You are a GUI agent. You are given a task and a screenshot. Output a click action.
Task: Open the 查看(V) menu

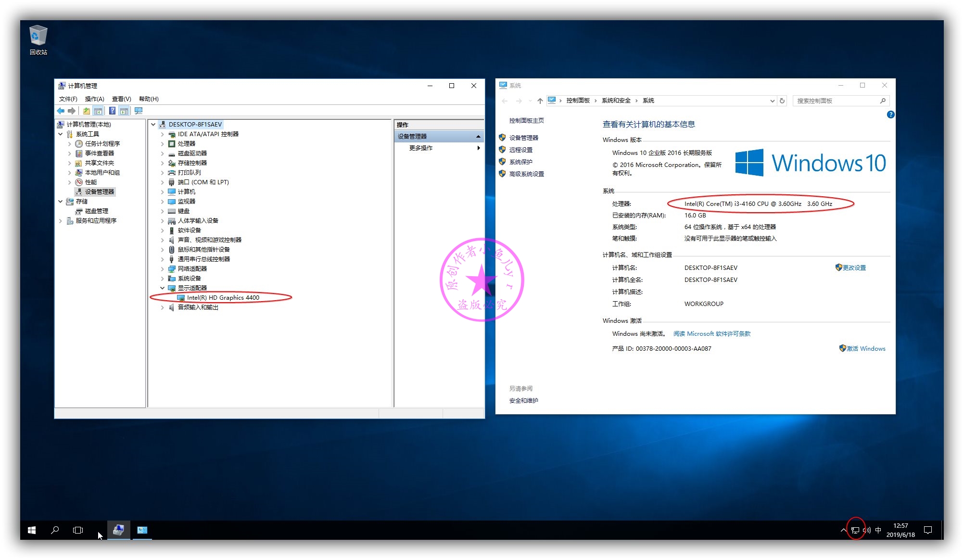tap(121, 99)
